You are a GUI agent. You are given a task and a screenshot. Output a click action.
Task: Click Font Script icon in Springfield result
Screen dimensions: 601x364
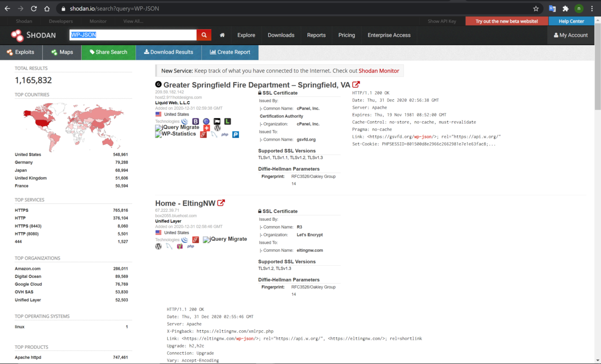pos(203,134)
